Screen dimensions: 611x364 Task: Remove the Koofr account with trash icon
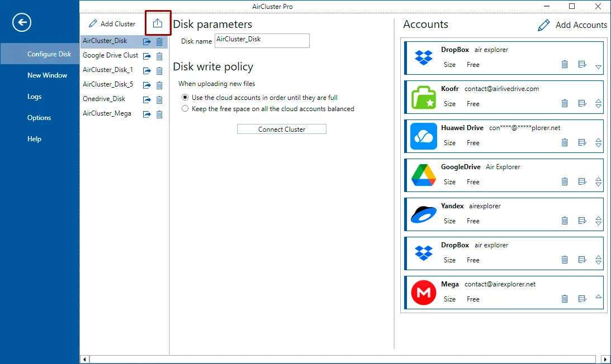[x=565, y=103]
